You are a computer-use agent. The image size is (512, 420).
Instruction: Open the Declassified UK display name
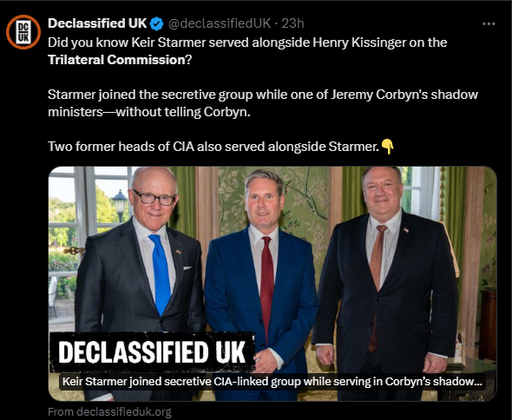97,23
